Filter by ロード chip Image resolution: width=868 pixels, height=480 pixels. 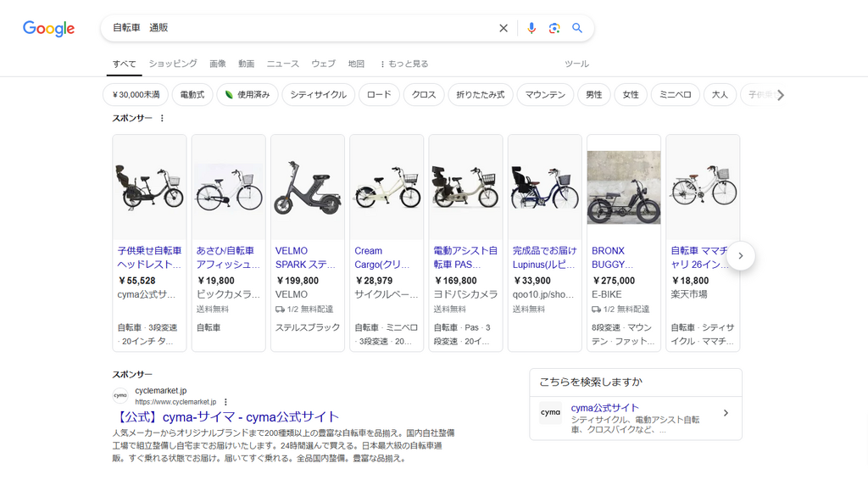pyautogui.click(x=379, y=95)
